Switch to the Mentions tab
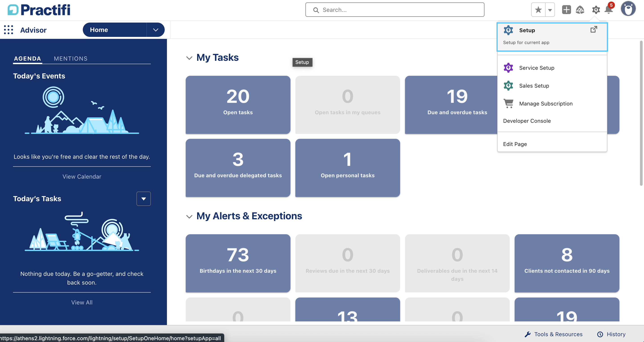 (70, 59)
